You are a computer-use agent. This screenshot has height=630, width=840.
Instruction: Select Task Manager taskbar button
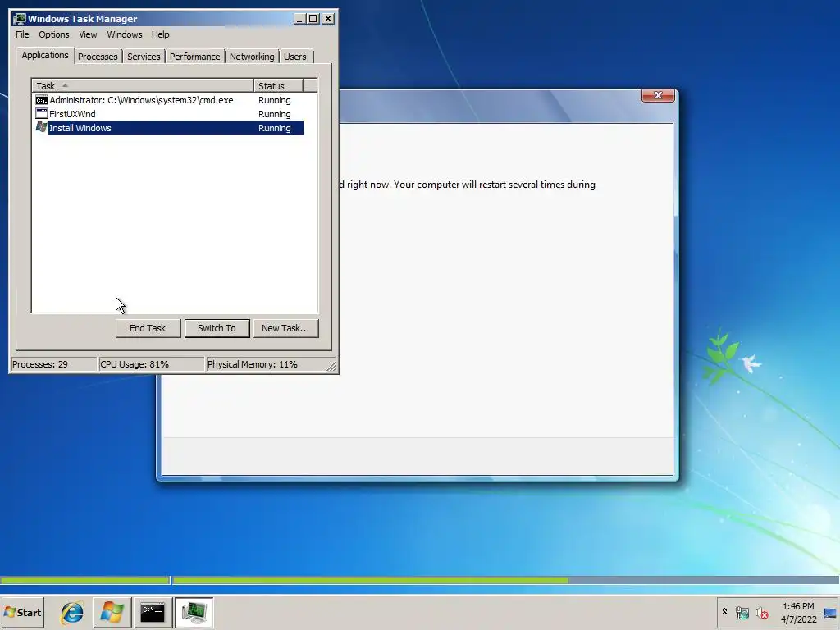point(194,612)
